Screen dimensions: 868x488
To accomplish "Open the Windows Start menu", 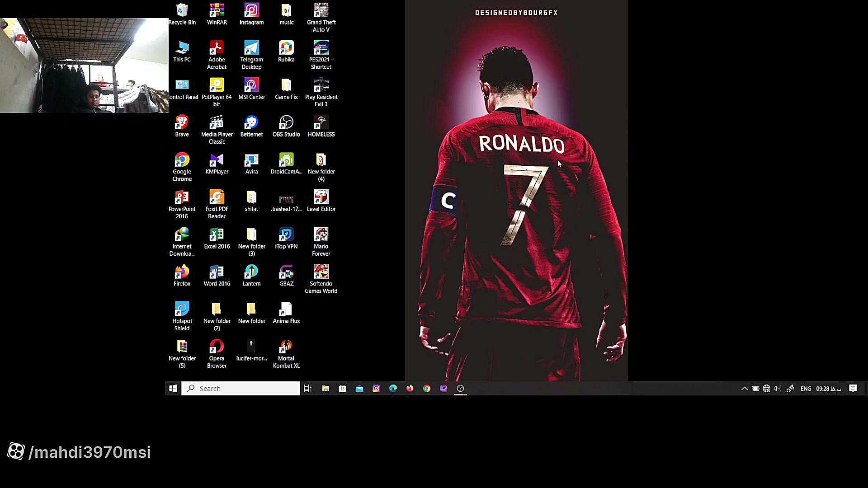I will pyautogui.click(x=173, y=389).
